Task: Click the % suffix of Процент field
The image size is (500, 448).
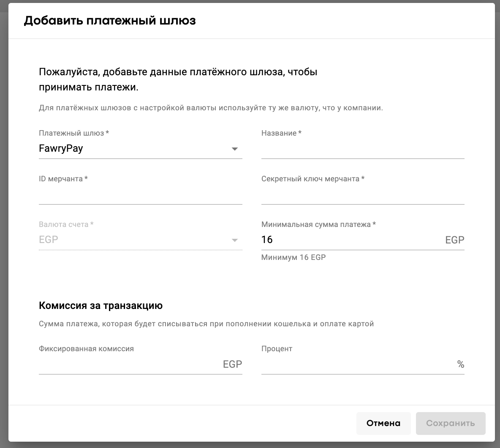Action: click(x=460, y=364)
